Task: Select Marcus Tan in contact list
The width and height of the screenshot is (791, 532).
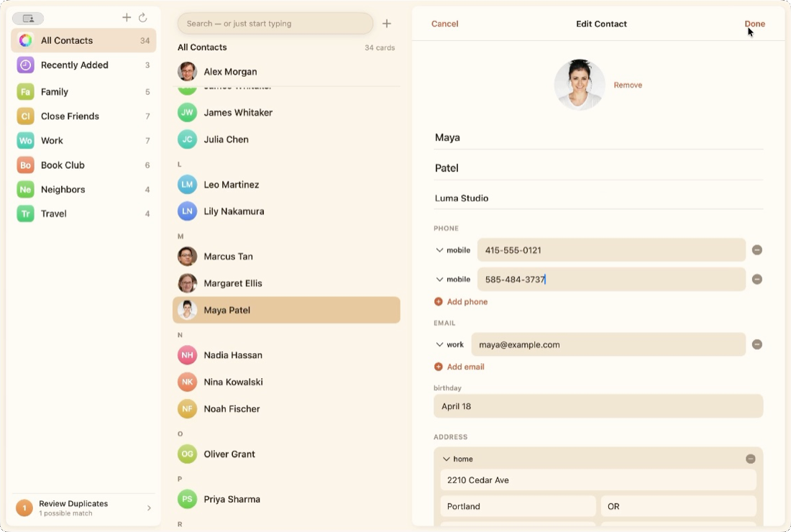Action: [x=286, y=256]
